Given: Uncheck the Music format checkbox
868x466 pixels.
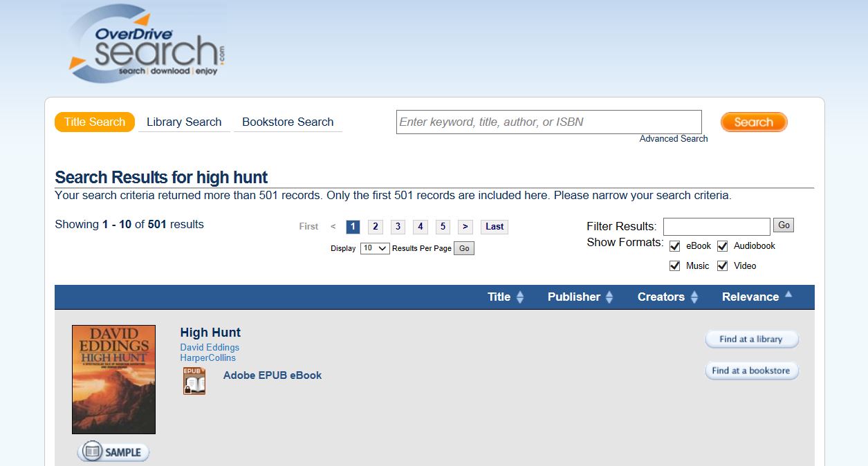Looking at the screenshot, I should coord(675,265).
